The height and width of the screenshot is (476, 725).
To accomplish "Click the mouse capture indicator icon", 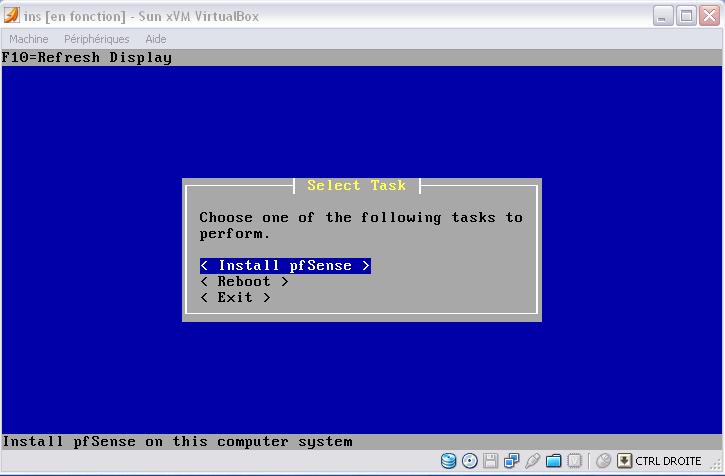I will (603, 461).
